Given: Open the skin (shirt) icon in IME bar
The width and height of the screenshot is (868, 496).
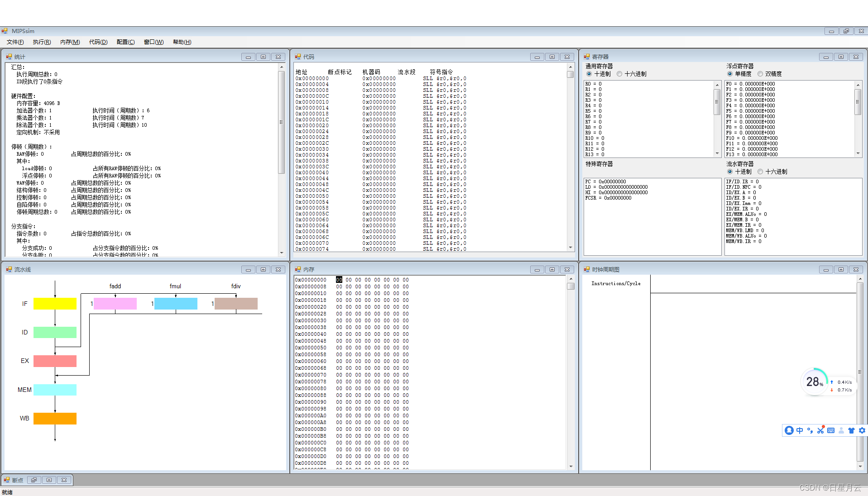Looking at the screenshot, I should (x=851, y=430).
